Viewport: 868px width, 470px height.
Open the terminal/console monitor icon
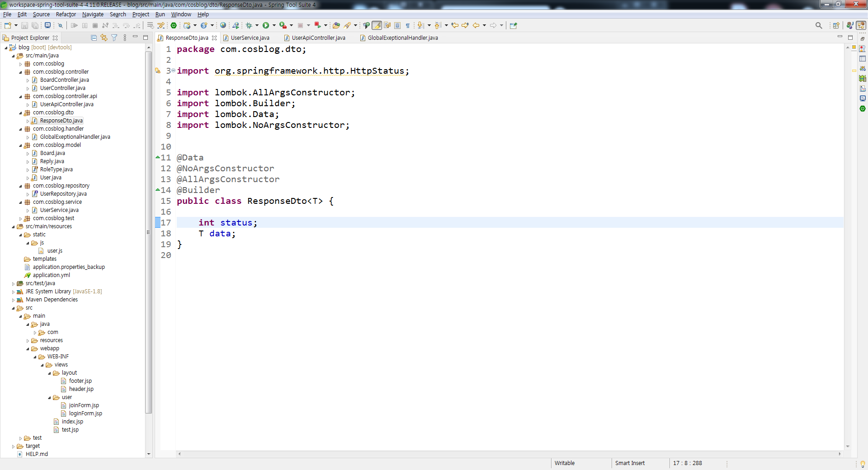tap(47, 25)
